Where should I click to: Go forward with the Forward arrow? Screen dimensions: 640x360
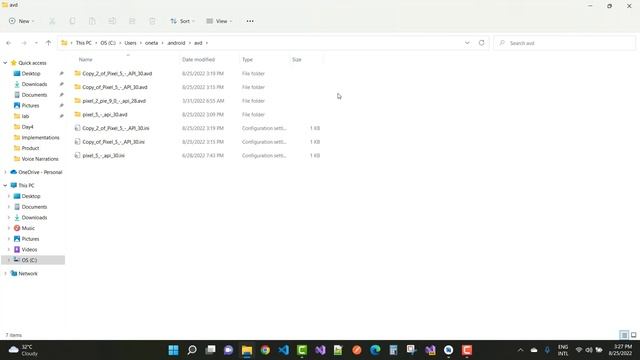[24, 43]
